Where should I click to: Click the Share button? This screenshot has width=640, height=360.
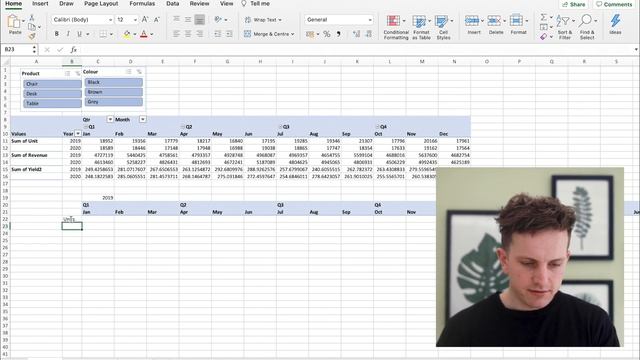point(574,4)
